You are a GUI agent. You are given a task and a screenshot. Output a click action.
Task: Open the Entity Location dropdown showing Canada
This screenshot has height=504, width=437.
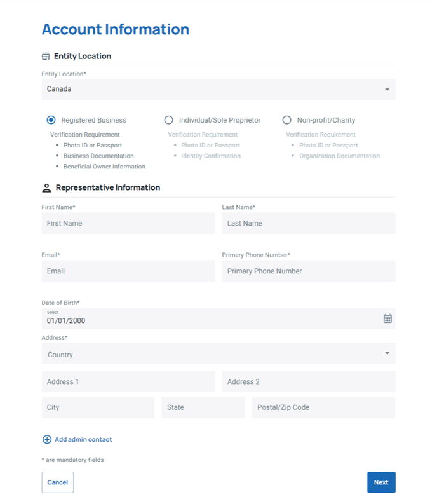(218, 90)
